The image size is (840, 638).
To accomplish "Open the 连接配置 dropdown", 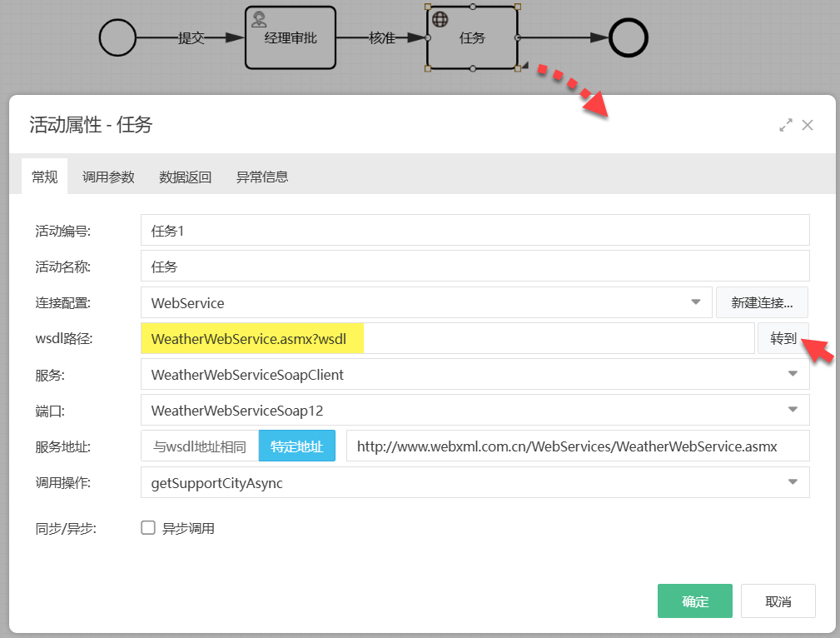I will coord(426,302).
